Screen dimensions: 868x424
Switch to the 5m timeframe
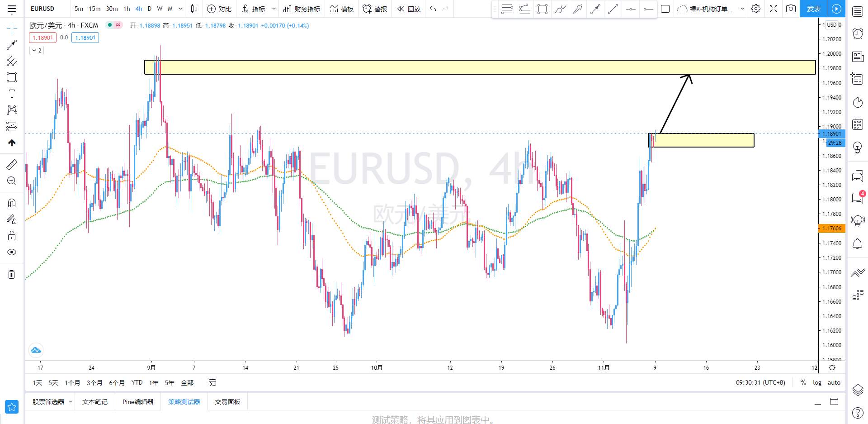pyautogui.click(x=79, y=9)
